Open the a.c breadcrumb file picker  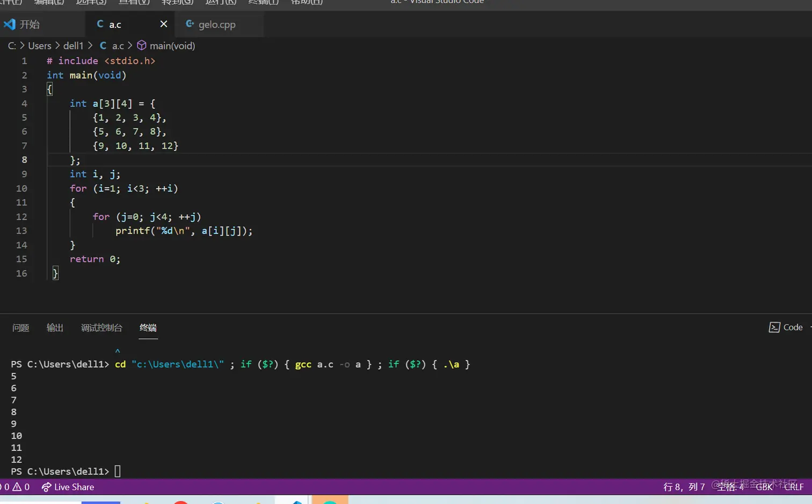[x=118, y=46]
